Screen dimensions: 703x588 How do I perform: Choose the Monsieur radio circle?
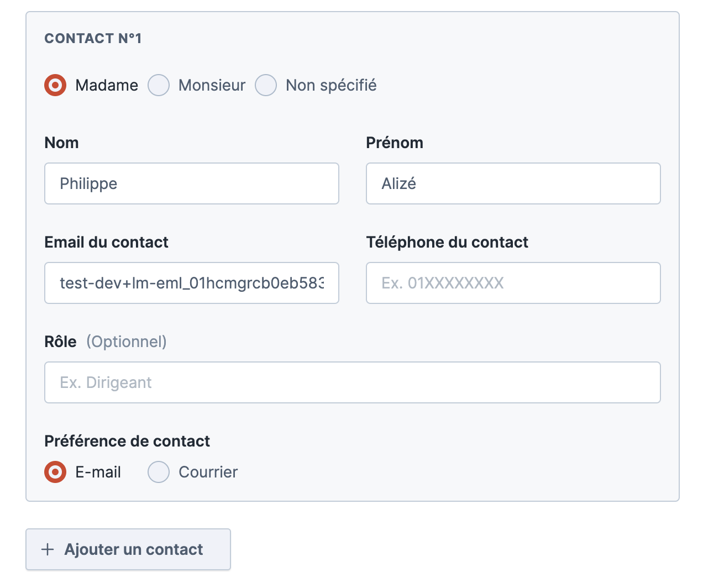coord(159,85)
